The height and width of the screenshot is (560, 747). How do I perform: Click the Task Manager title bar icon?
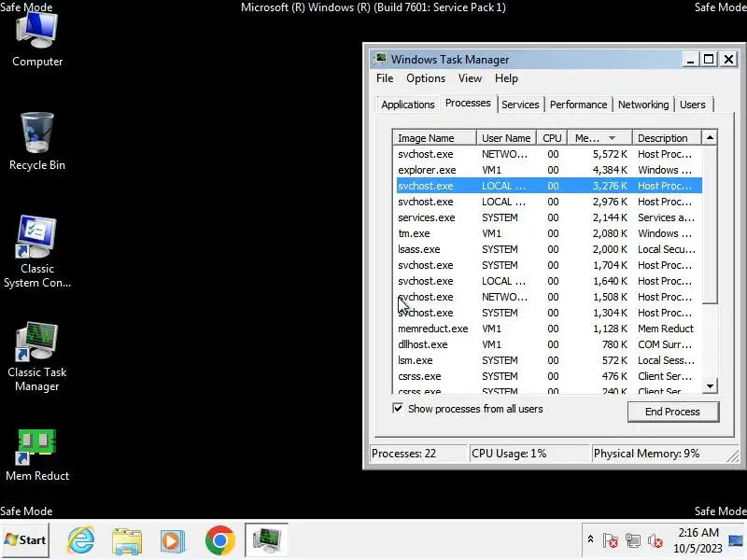tap(380, 59)
